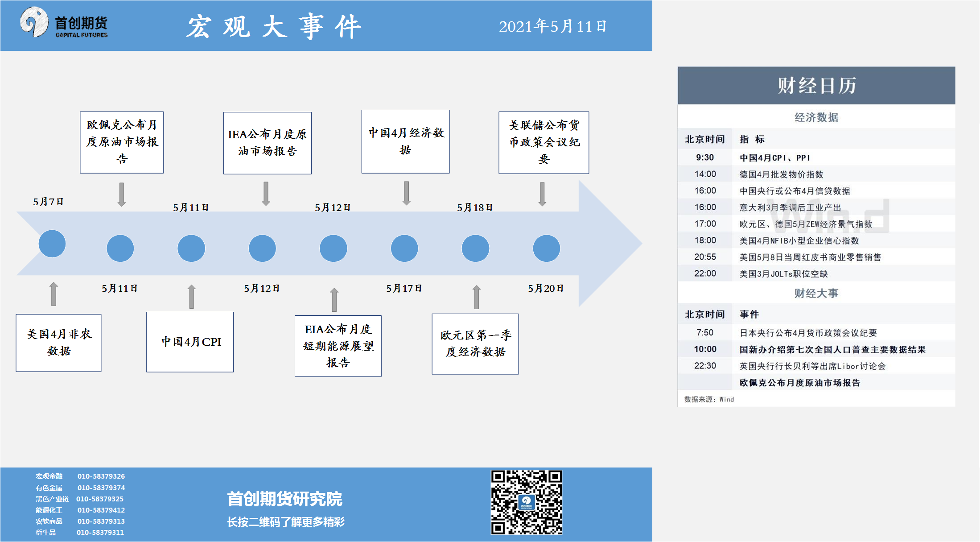
Task: Click the timeline circle under 5月7日
Action: click(52, 244)
